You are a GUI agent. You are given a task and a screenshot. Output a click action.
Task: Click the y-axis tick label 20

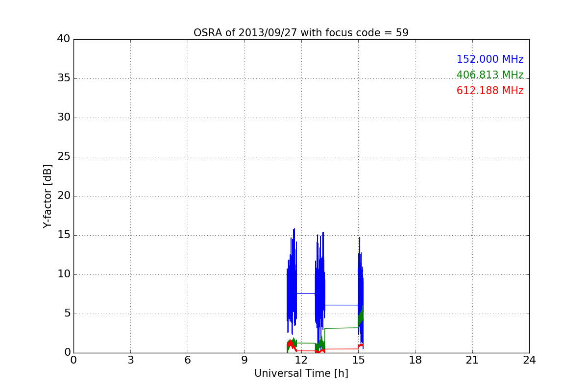click(64, 196)
